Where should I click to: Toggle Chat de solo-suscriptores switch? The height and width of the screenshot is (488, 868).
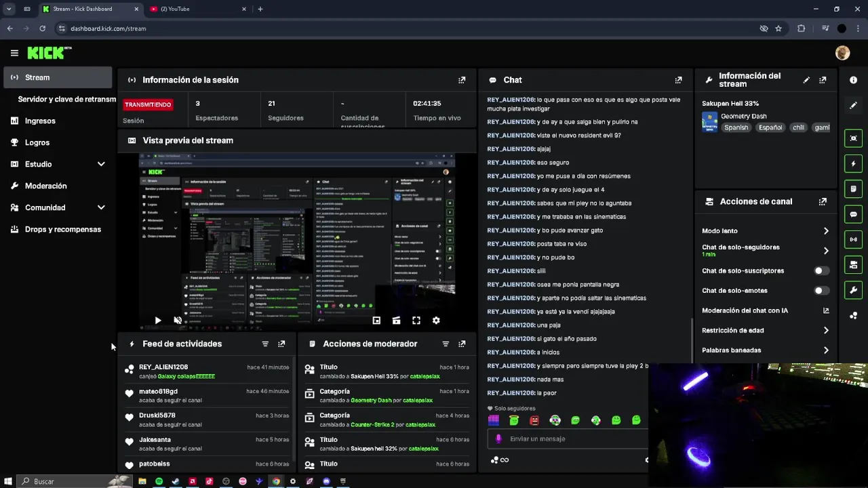tap(821, 270)
